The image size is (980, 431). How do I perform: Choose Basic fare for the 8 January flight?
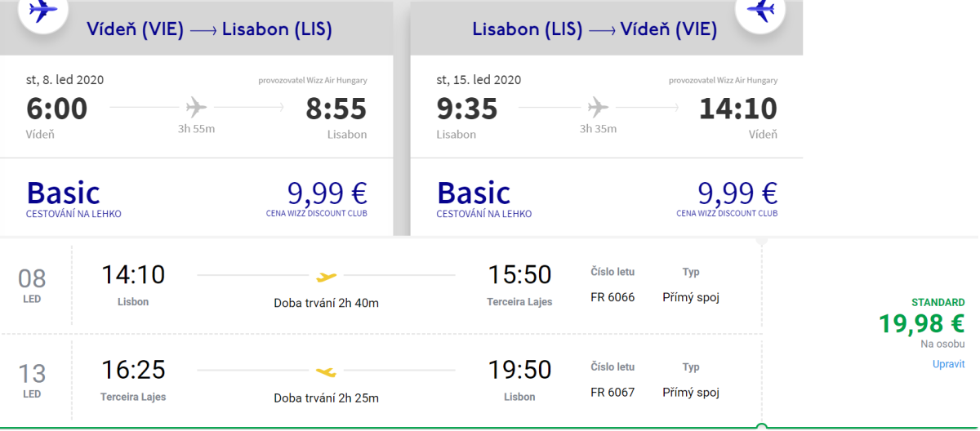point(64,193)
